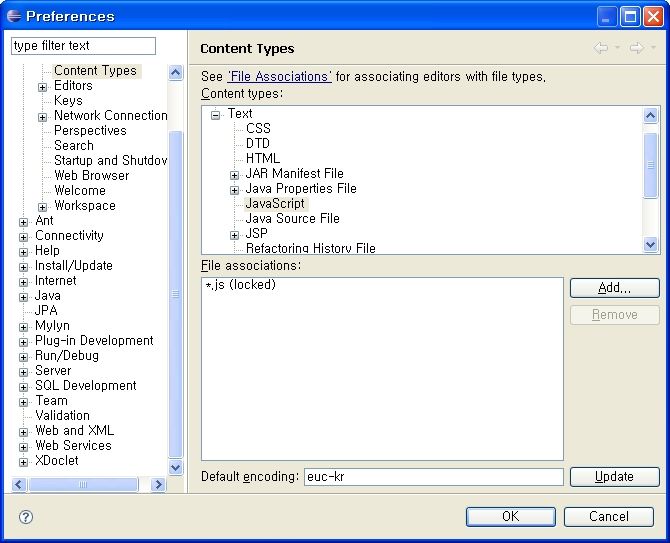Select Welcome preference page
670x543 pixels.
(x=80, y=190)
